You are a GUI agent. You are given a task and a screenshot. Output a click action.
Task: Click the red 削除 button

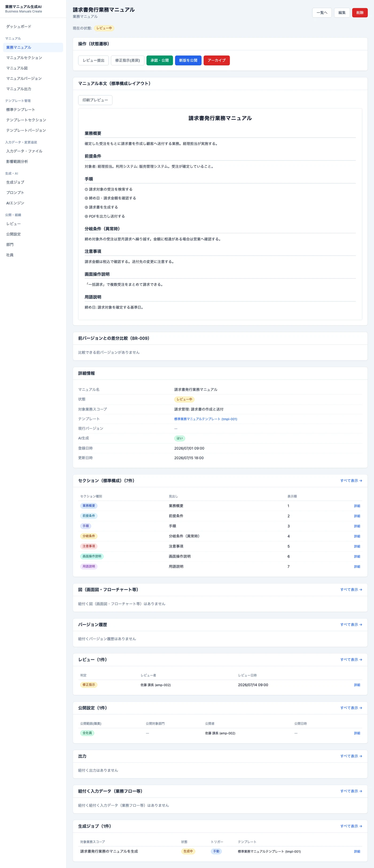click(x=360, y=13)
